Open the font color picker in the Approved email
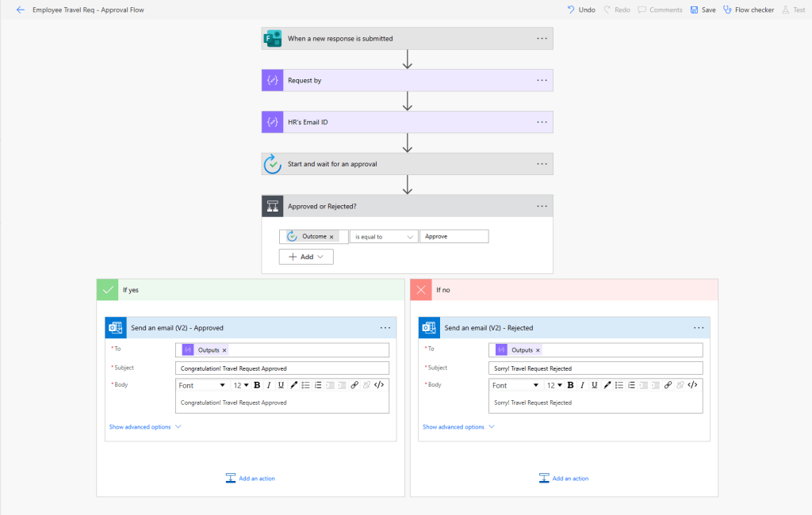Screen dimensions: 812x515 point(293,385)
